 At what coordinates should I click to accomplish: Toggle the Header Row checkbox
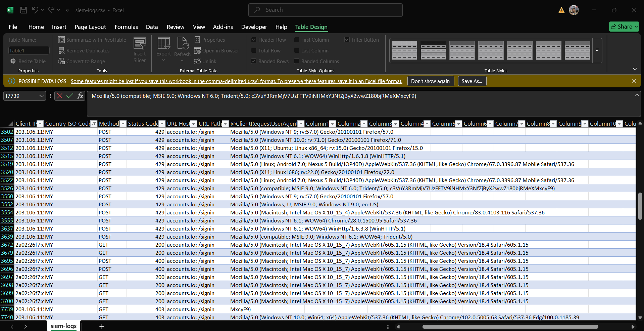[254, 40]
